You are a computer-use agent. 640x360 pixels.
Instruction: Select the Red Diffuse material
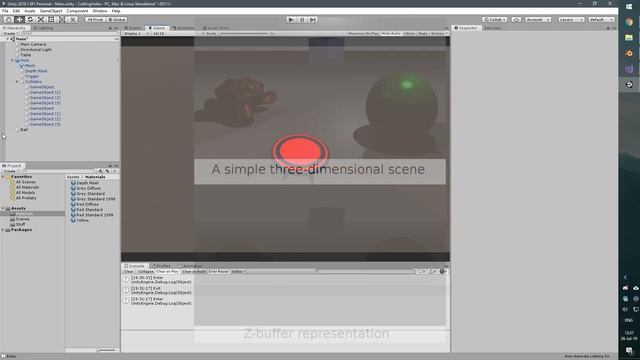point(87,204)
